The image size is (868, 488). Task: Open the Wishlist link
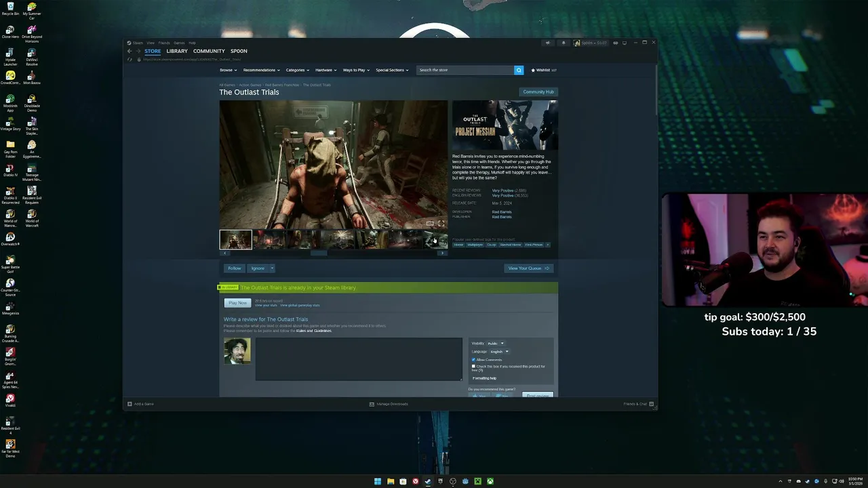pos(544,70)
